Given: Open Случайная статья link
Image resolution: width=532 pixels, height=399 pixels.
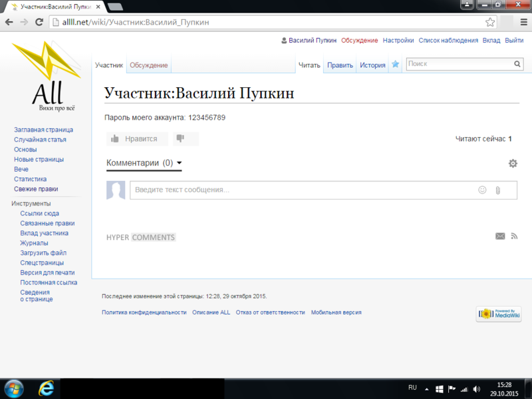Looking at the screenshot, I should (x=40, y=140).
